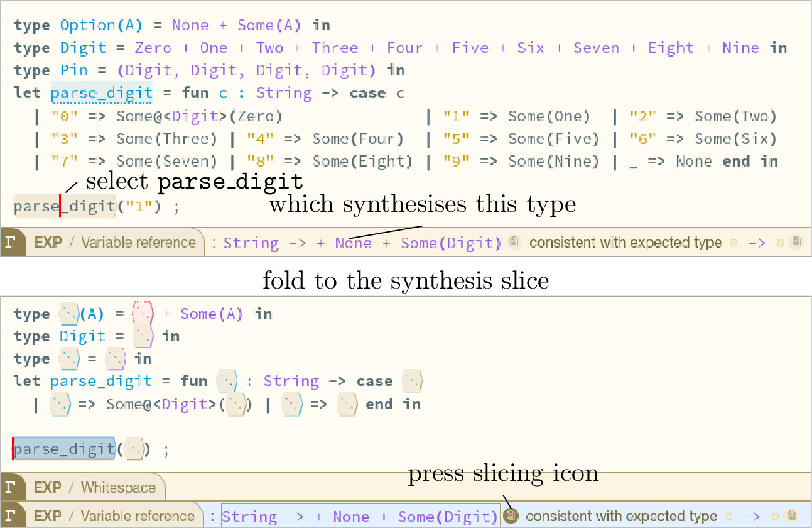The width and height of the screenshot is (812, 528).
Task: Expand the folded type name on the third folded line
Action: tap(68, 359)
